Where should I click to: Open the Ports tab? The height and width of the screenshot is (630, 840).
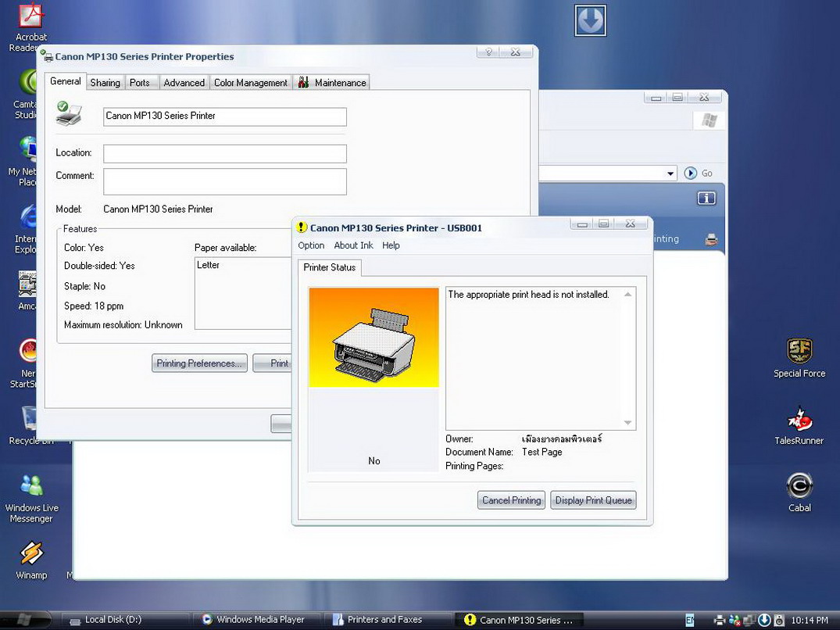(x=140, y=83)
